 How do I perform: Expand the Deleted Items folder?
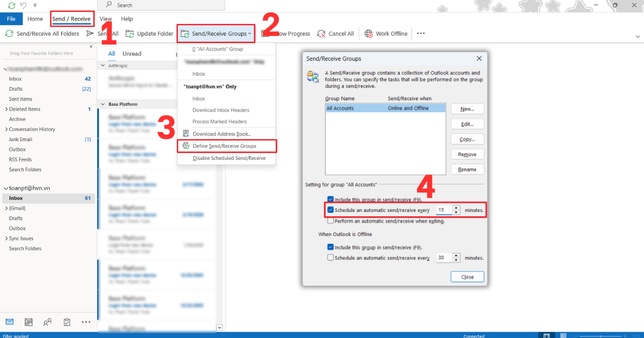(6, 109)
